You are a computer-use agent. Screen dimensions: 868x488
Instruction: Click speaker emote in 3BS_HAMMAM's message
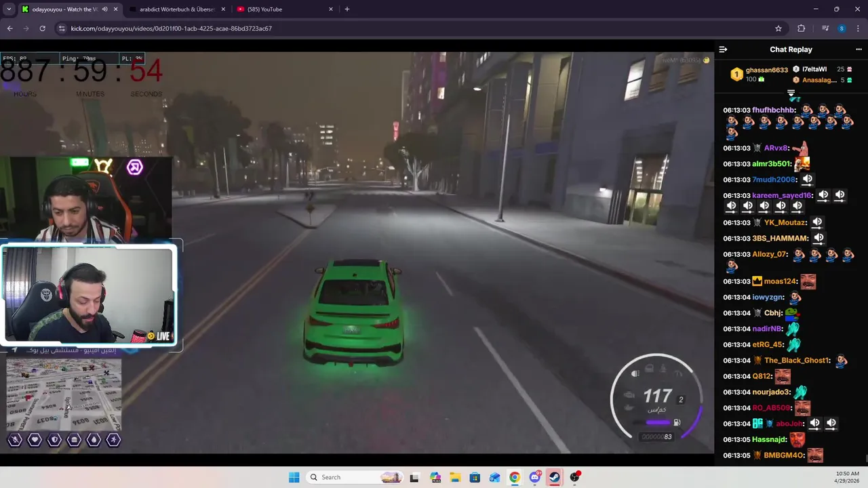point(818,238)
